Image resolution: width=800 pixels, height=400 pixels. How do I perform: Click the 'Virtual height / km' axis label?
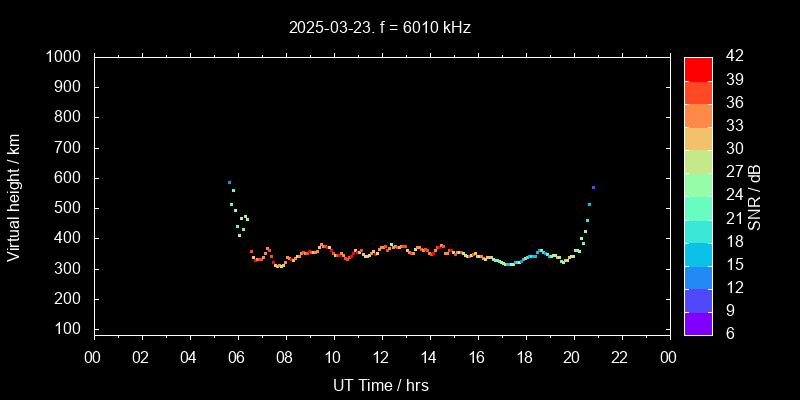click(x=14, y=196)
